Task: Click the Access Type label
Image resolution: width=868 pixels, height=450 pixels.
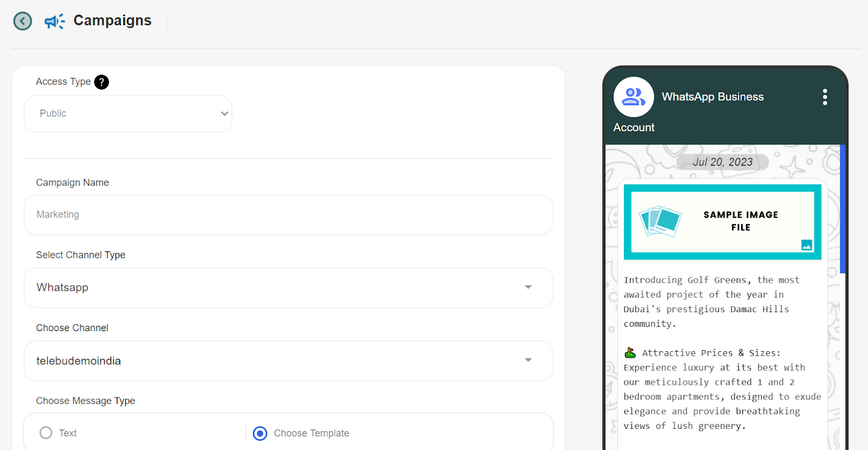Action: [63, 81]
